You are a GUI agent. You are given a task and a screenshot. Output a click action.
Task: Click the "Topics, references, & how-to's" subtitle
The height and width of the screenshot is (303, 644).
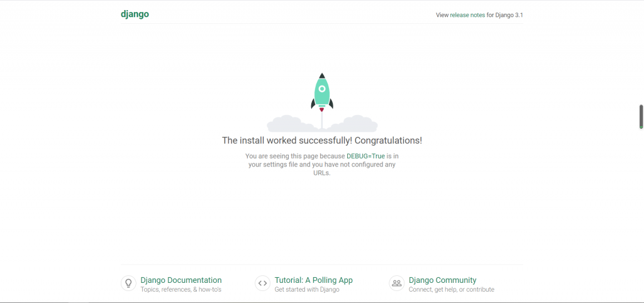click(x=180, y=290)
